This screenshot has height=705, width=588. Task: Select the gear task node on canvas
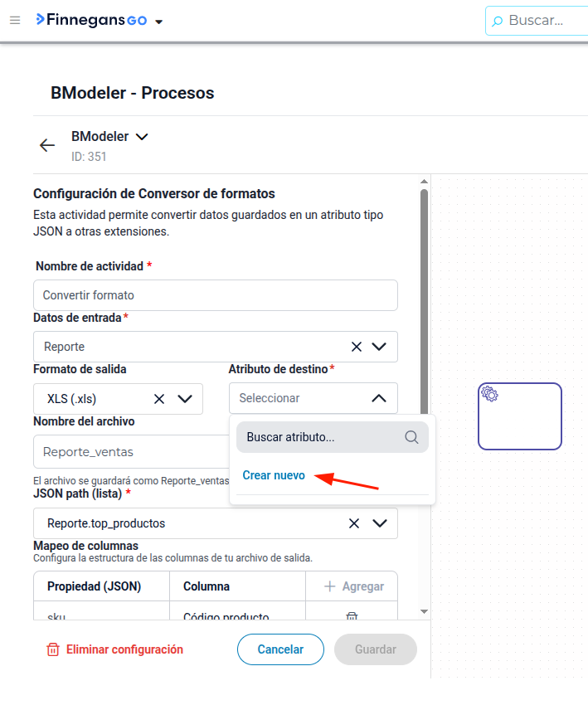520,416
